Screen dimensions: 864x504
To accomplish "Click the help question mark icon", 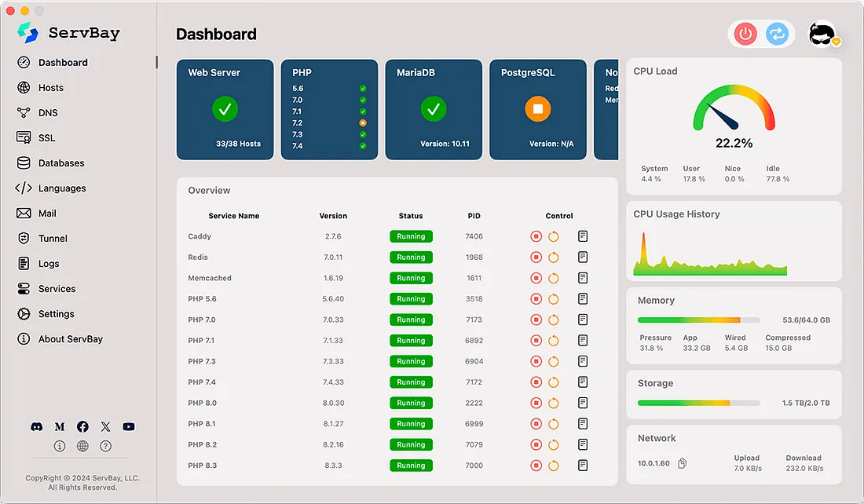I will click(106, 446).
